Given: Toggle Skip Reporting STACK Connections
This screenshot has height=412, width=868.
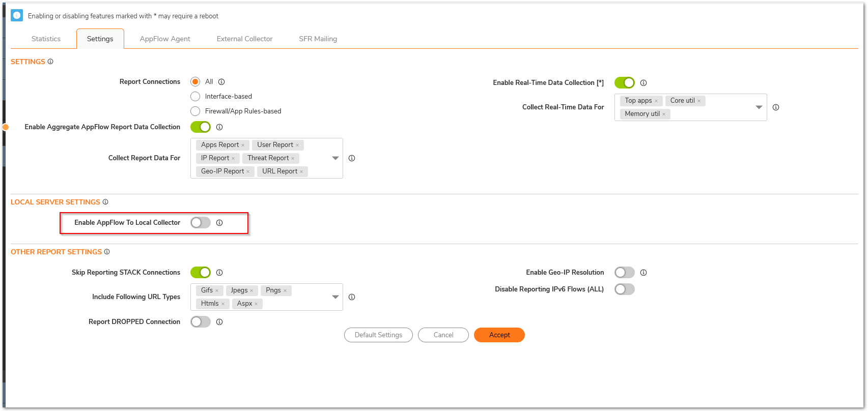Looking at the screenshot, I should point(201,273).
